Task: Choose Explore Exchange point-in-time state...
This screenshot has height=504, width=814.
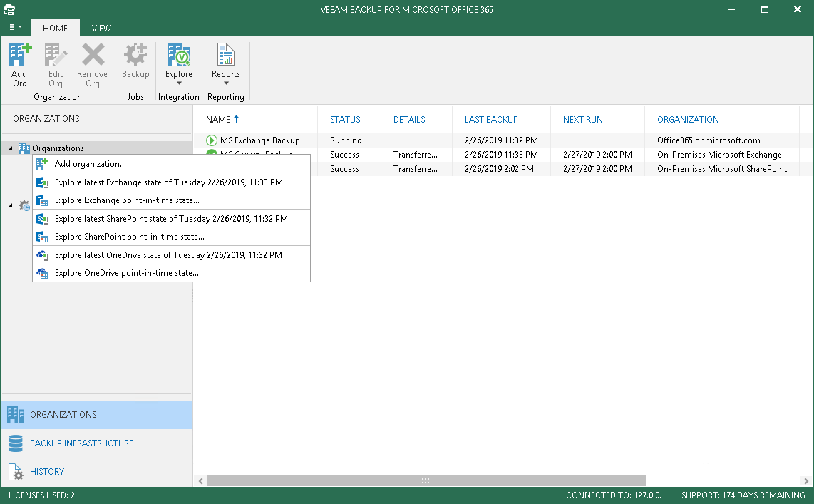Action: pyautogui.click(x=171, y=200)
